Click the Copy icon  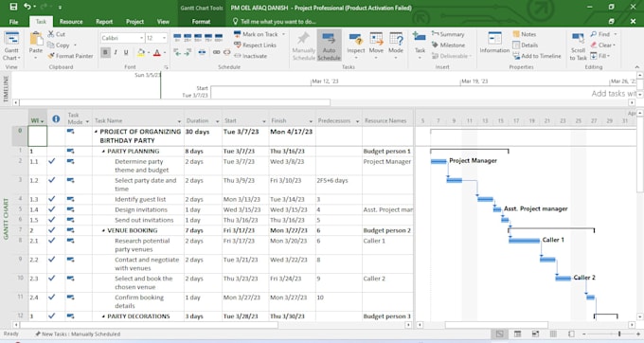51,45
